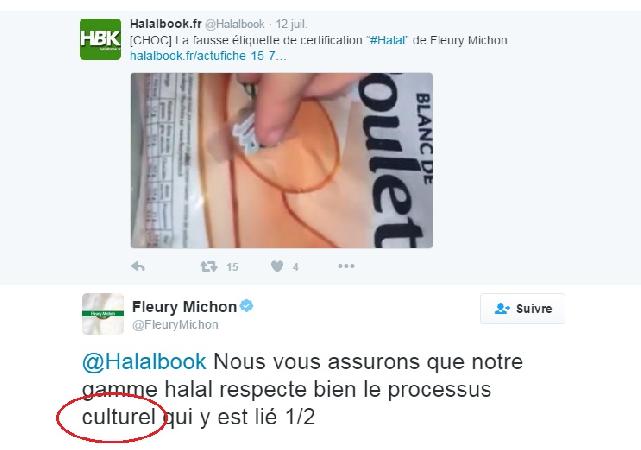Screen dimensions: 641x450
Task: Open the Fleury Michon display name
Action: pos(184,307)
